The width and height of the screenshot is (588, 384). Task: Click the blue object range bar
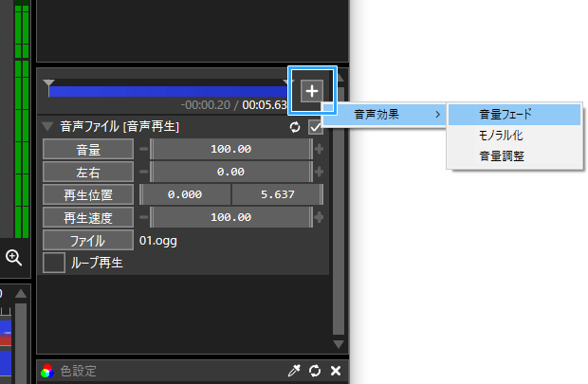click(168, 92)
